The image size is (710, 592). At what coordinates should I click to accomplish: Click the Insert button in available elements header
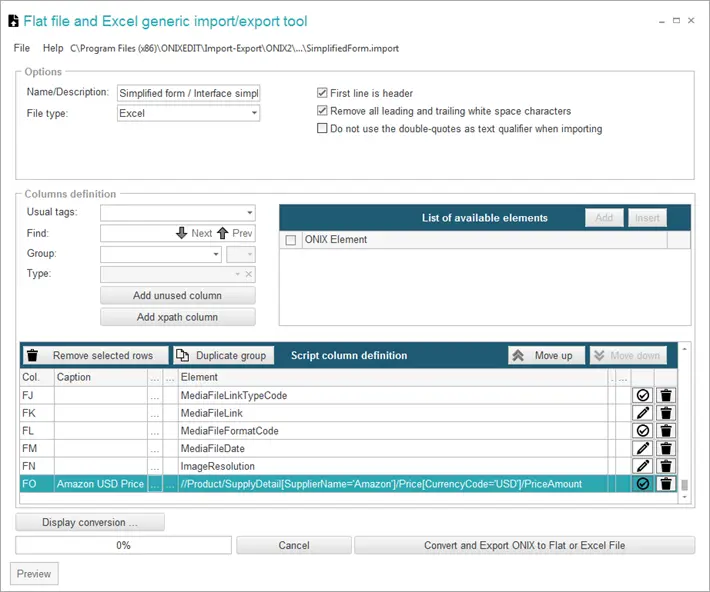coord(647,218)
